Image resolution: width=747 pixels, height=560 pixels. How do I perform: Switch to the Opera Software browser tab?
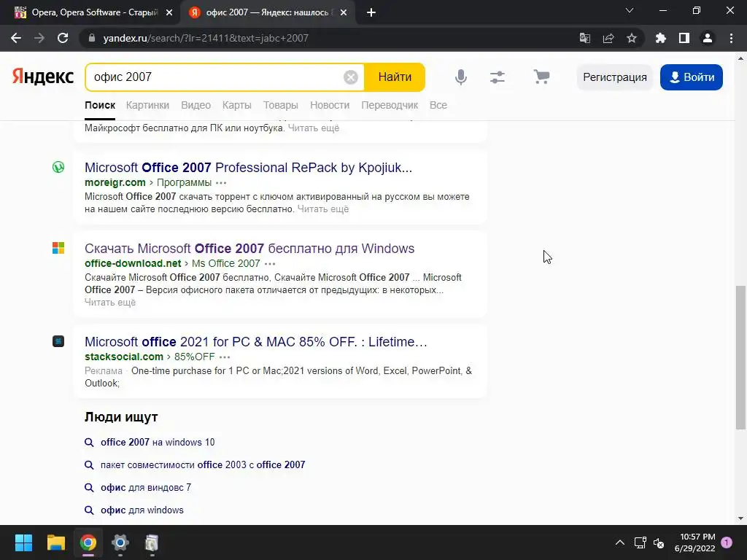pos(94,12)
